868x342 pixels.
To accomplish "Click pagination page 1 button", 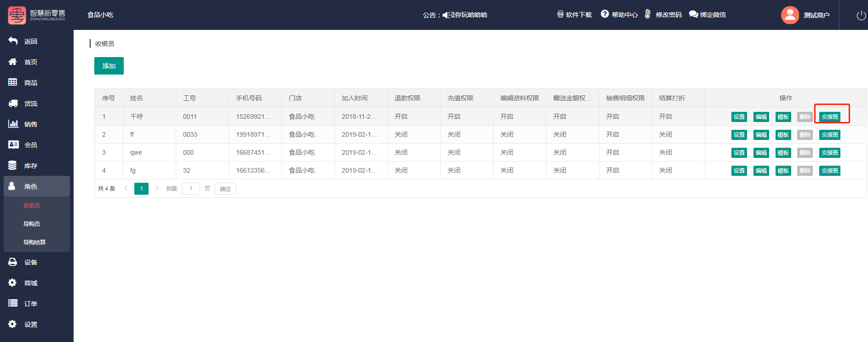I will (141, 189).
